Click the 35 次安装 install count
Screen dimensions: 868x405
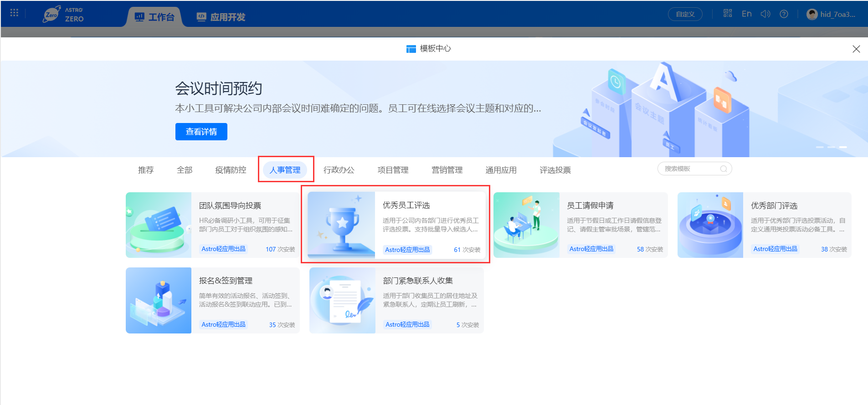click(x=282, y=325)
